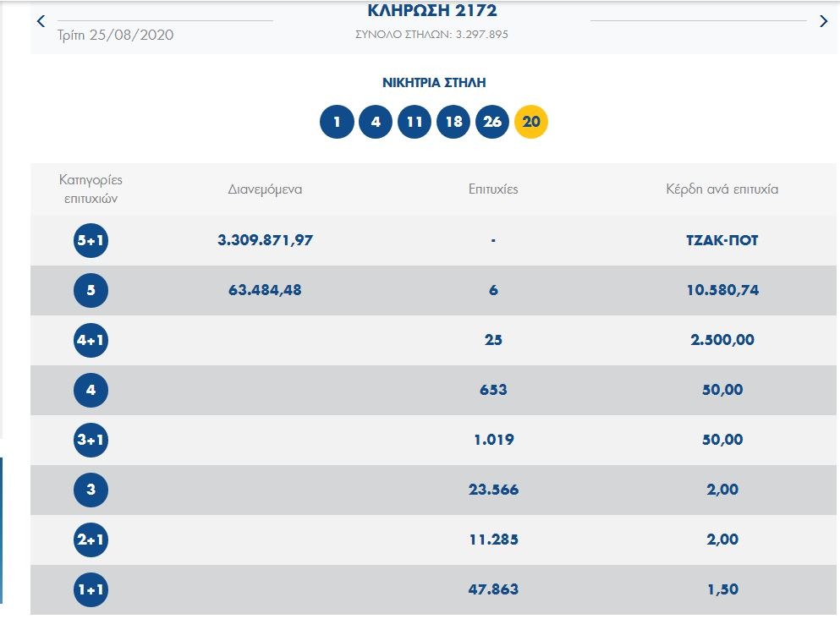Click the ΤΖΑΚ-ΠΟΤ jackpot text

click(722, 240)
